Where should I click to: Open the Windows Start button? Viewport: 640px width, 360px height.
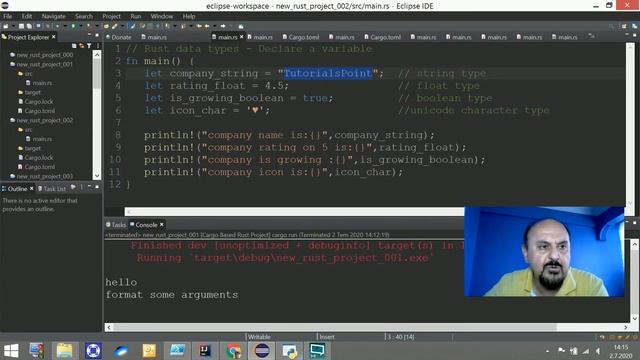(x=11, y=351)
